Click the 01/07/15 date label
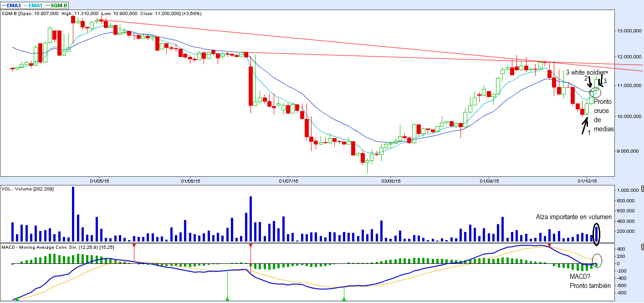 pos(287,181)
